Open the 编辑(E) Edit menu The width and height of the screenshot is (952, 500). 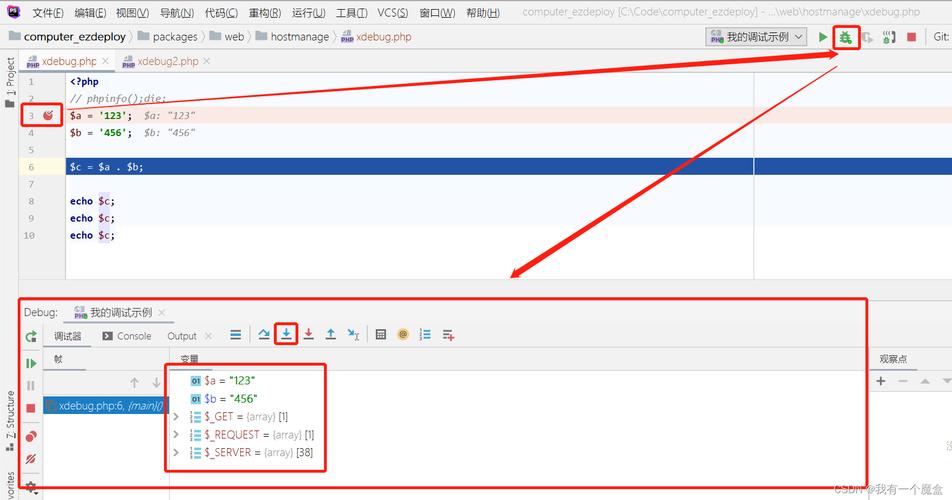point(90,13)
